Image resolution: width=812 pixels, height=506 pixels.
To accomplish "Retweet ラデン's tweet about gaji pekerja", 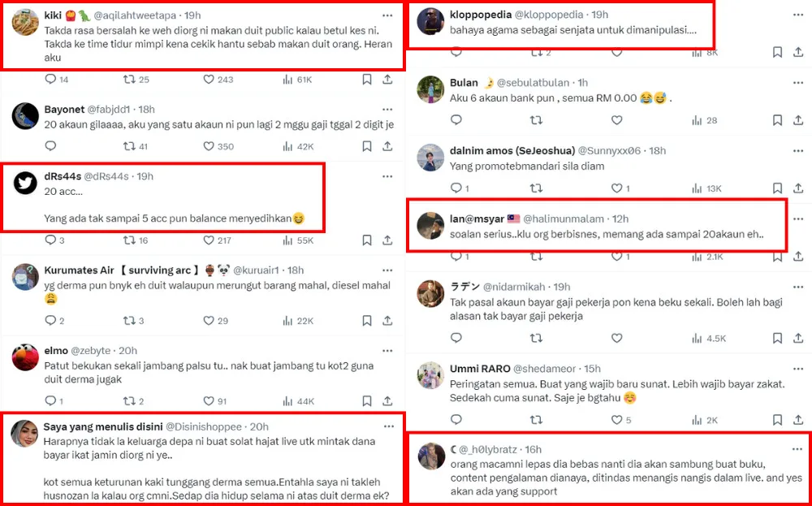I will click(x=536, y=338).
